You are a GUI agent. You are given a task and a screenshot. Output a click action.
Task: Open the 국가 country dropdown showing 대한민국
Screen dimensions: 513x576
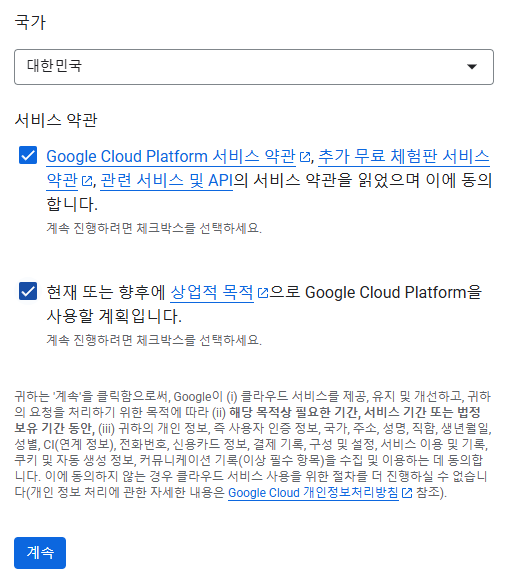click(x=254, y=67)
